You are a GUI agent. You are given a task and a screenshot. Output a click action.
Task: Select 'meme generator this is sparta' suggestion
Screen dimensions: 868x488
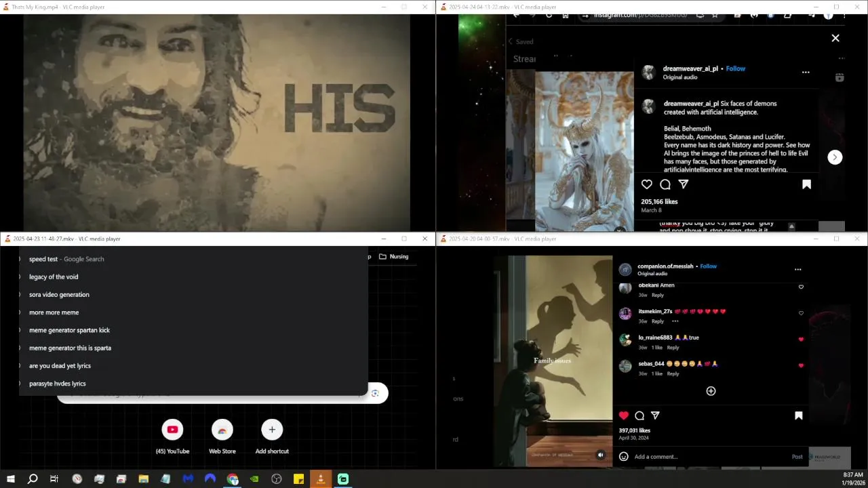pyautogui.click(x=193, y=348)
